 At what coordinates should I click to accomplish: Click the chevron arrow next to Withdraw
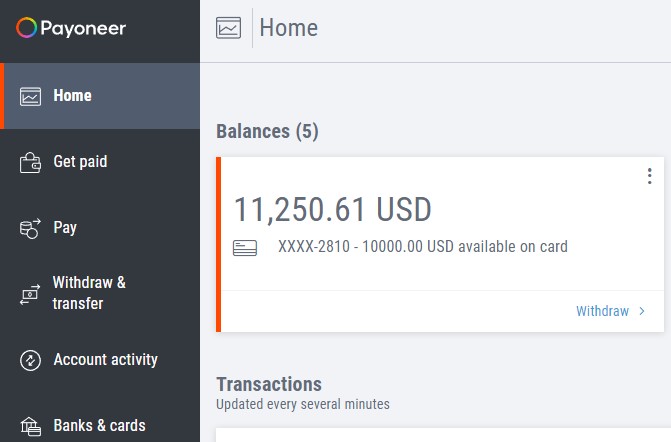642,311
